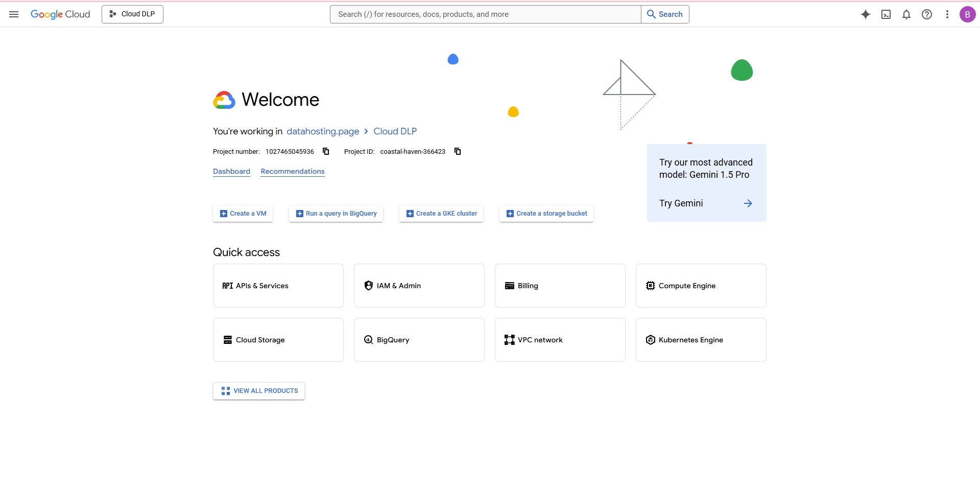Open Kubernetes Engine quick access card
Image resolution: width=980 pixels, height=489 pixels.
click(701, 340)
